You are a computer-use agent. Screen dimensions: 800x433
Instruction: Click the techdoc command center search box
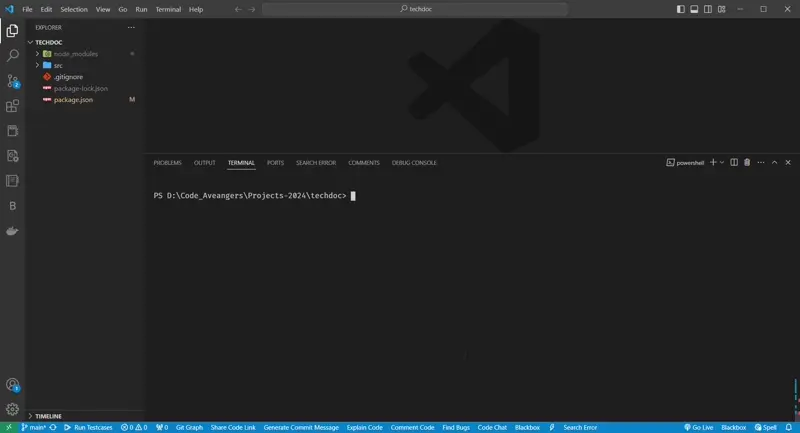click(x=415, y=9)
